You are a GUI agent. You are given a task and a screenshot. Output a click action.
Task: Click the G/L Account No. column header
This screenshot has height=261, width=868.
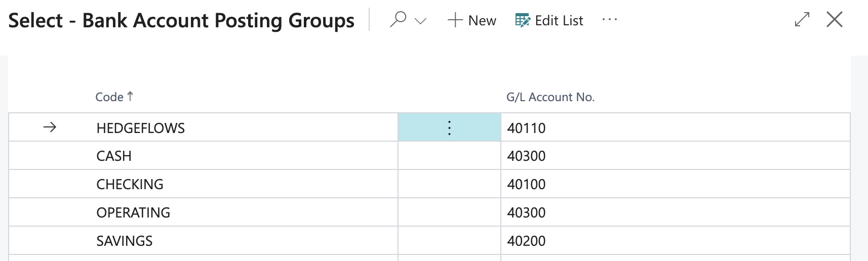pos(550,97)
